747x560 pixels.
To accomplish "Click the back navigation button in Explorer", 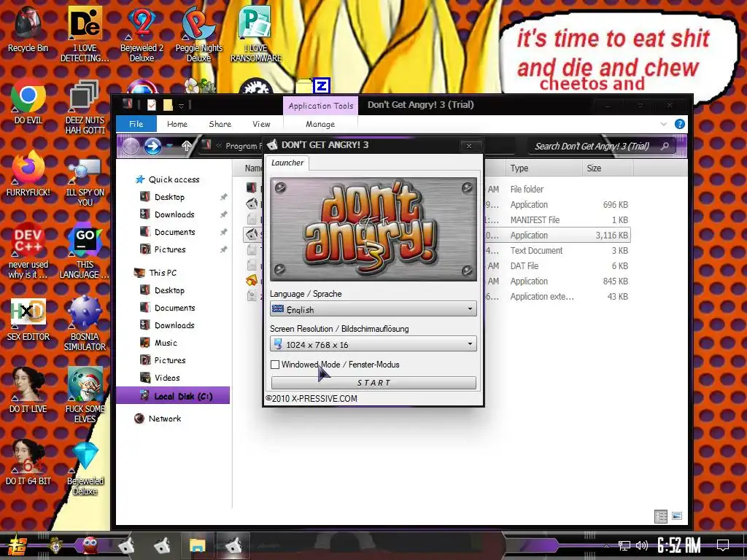I will (131, 146).
